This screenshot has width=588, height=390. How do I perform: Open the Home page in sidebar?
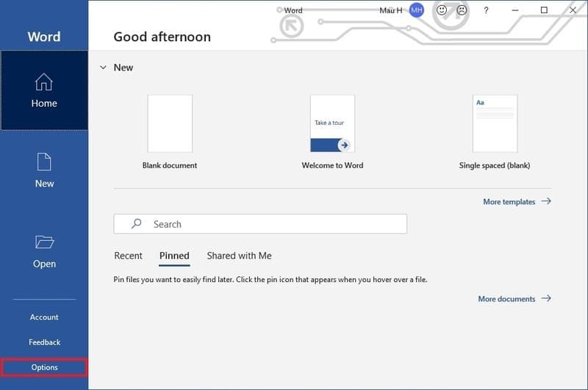44,90
